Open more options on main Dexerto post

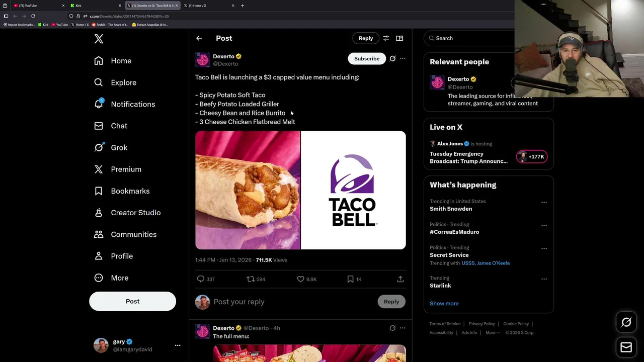[403, 59]
